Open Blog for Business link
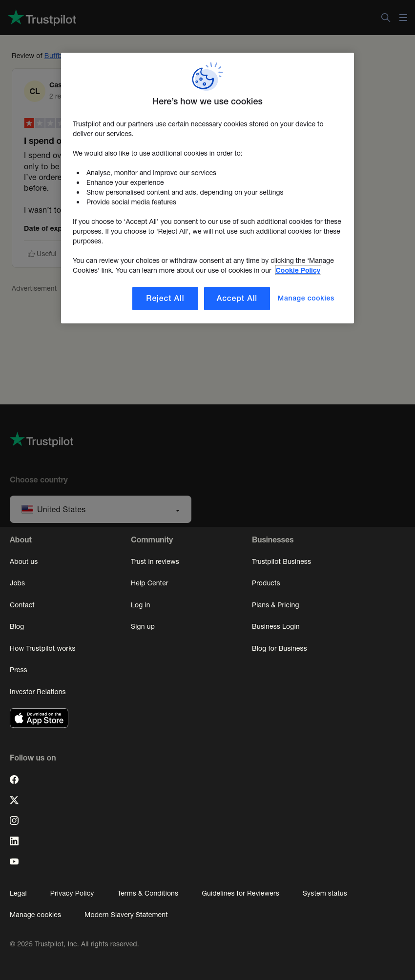Viewport: 415px width, 980px height. 279,648
